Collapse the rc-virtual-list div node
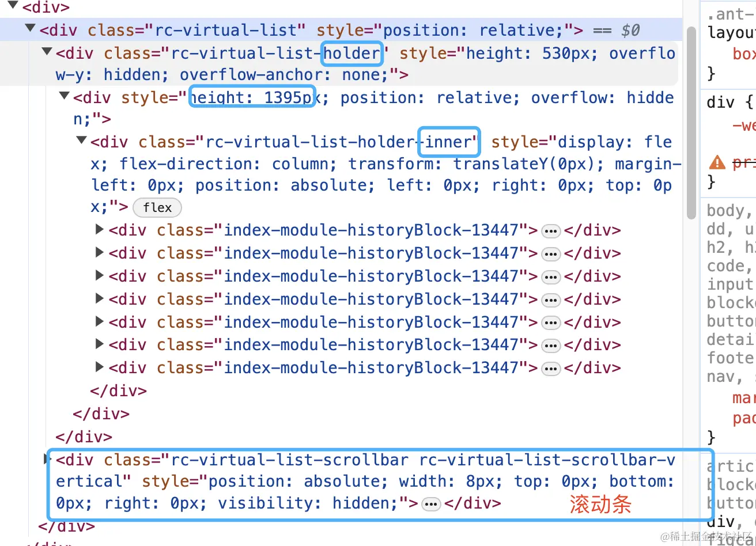Viewport: 756px width, 546px height. (x=29, y=28)
